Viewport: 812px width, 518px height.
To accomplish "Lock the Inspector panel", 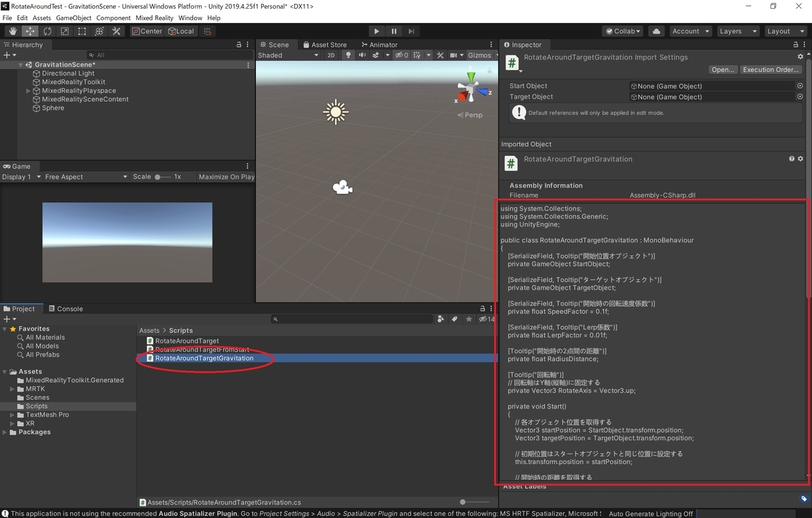I will tap(794, 45).
